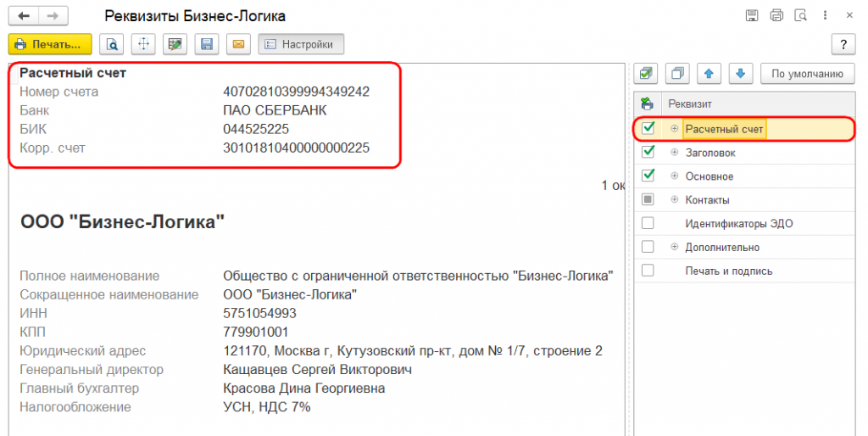Click the preview icon in the title bar
This screenshot has width=868, height=436.
point(800,15)
